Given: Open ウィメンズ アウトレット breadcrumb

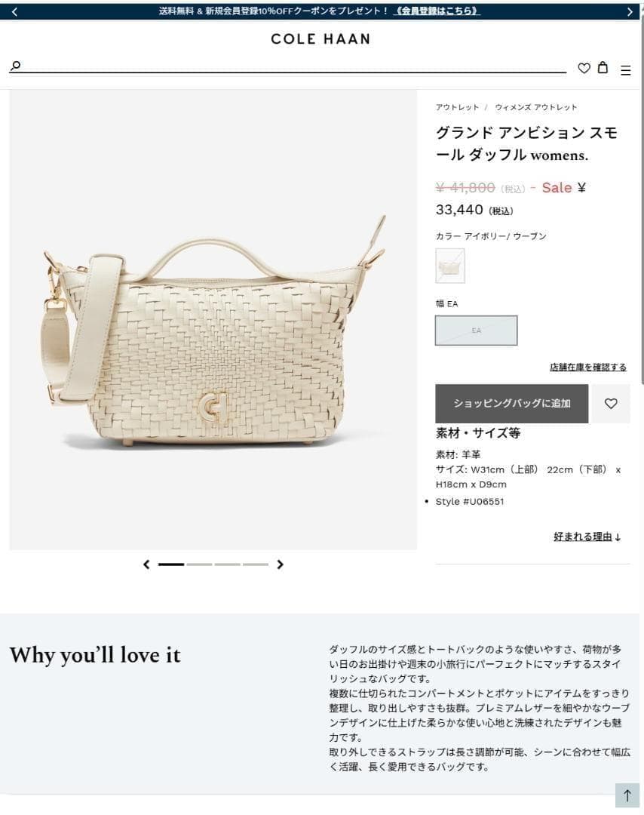Looking at the screenshot, I should (535, 107).
